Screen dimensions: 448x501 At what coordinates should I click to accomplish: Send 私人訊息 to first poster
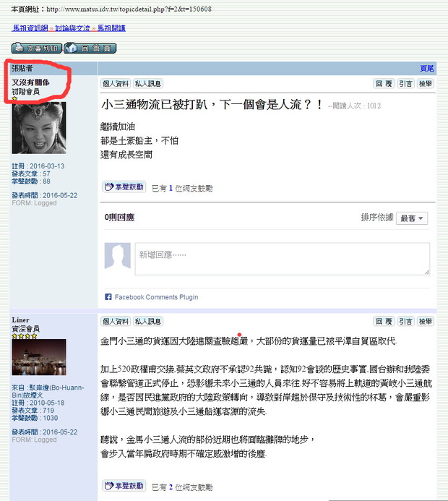148,84
